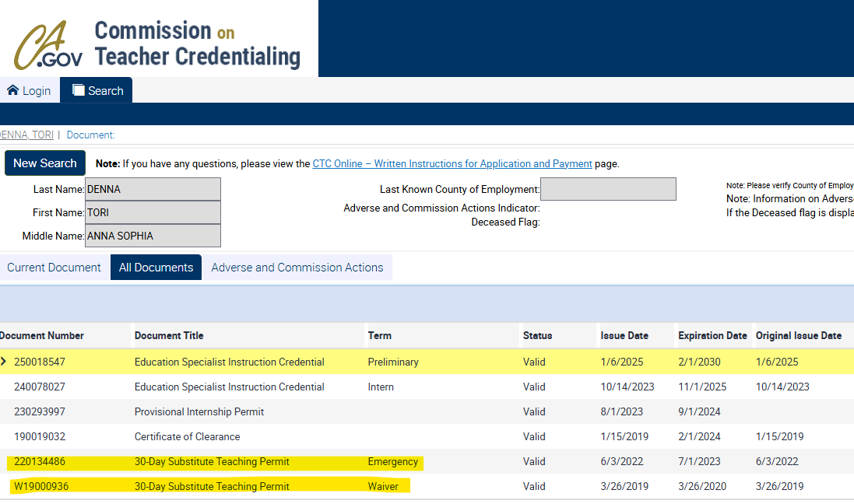Sort by Document Title column header
The height and width of the screenshot is (504, 854).
click(169, 336)
